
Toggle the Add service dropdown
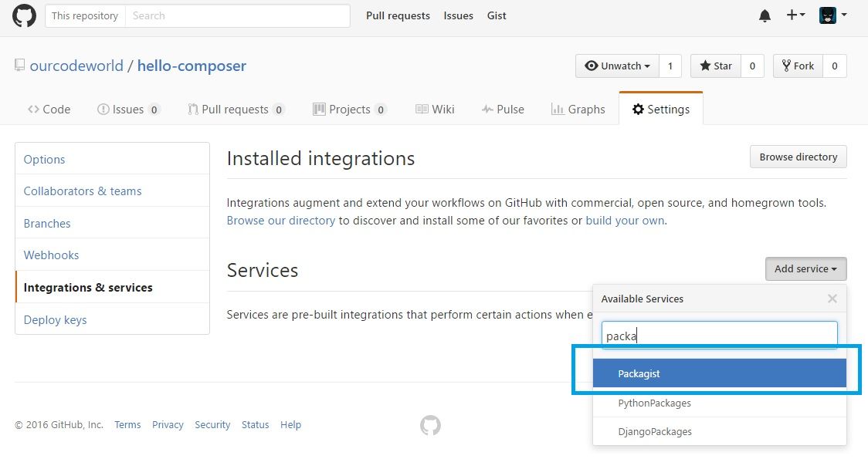(x=805, y=269)
